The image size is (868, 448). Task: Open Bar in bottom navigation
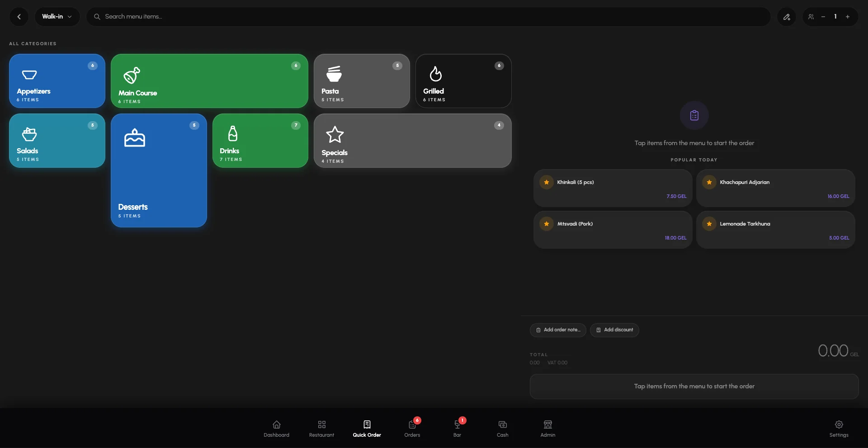tap(458, 429)
